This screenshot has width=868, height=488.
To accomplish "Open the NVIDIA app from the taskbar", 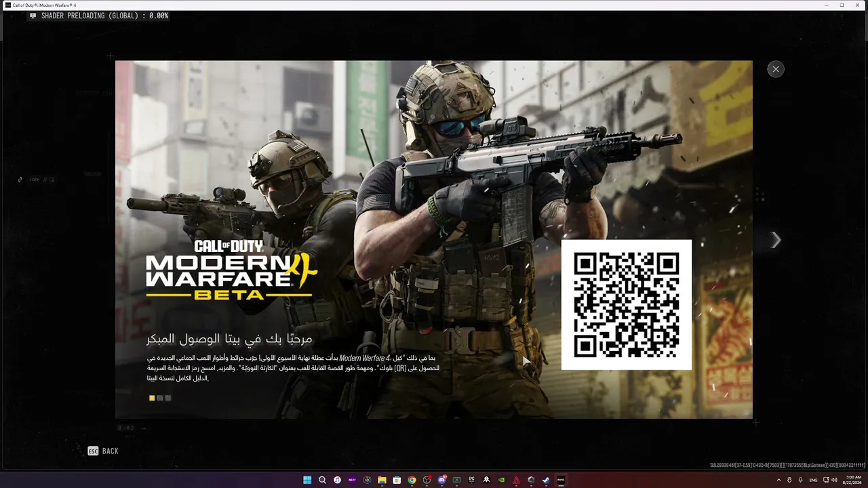I will [501, 480].
